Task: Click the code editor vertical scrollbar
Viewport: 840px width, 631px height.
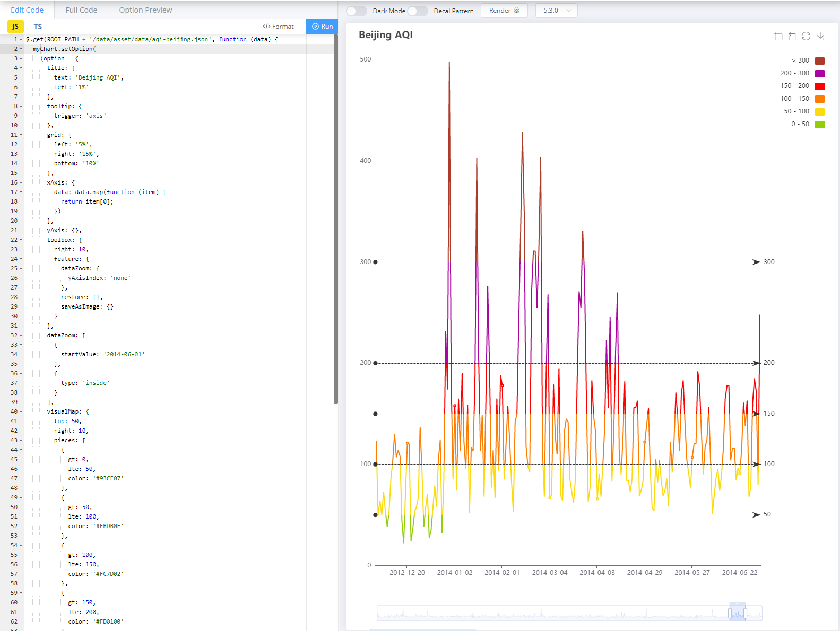Action: coord(336,219)
